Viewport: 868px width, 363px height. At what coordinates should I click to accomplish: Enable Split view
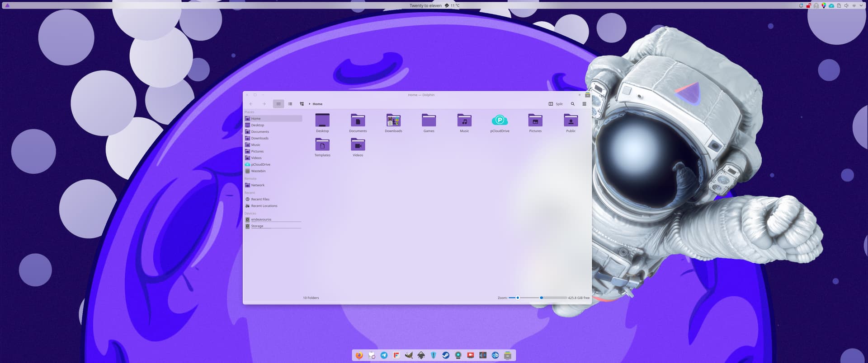(x=556, y=104)
